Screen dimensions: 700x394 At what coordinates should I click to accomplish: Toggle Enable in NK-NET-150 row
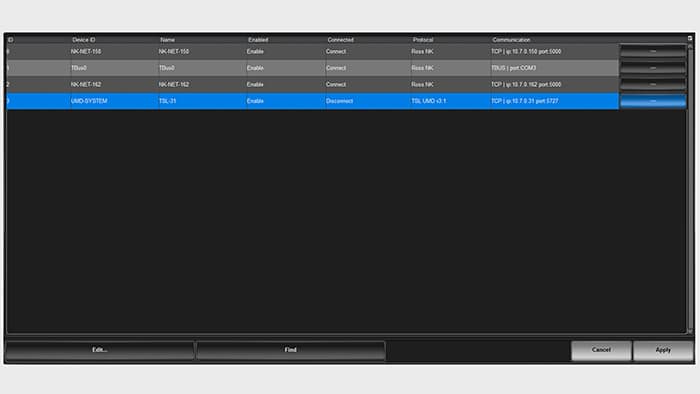[255, 51]
